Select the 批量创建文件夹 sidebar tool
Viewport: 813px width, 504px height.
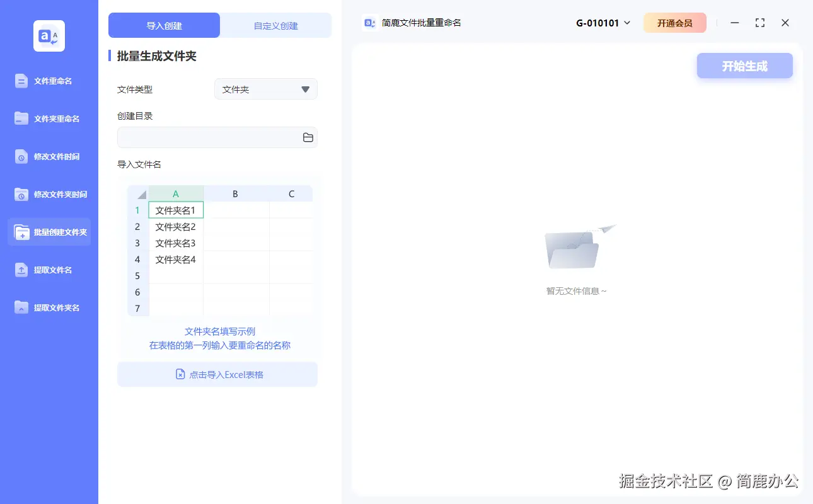[57, 232]
